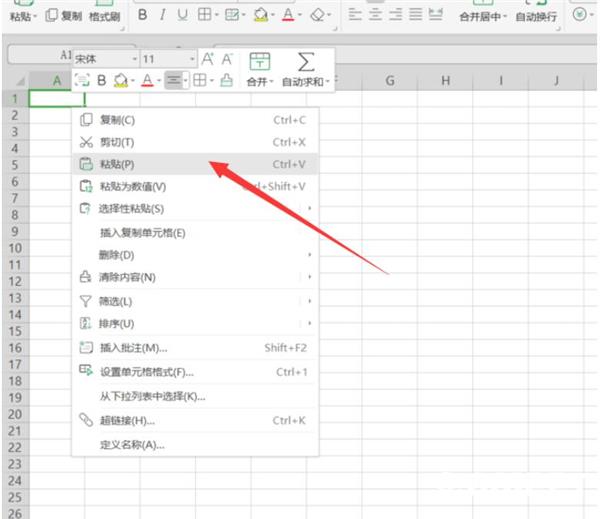
Task: Select row 5 header
Action: pos(15,165)
